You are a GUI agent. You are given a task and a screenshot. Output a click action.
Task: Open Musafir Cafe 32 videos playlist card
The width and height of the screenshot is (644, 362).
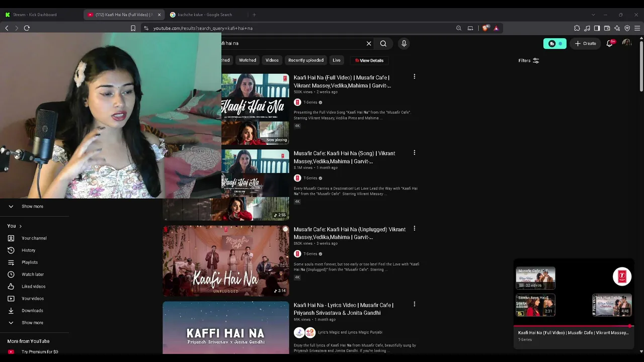pyautogui.click(x=535, y=278)
